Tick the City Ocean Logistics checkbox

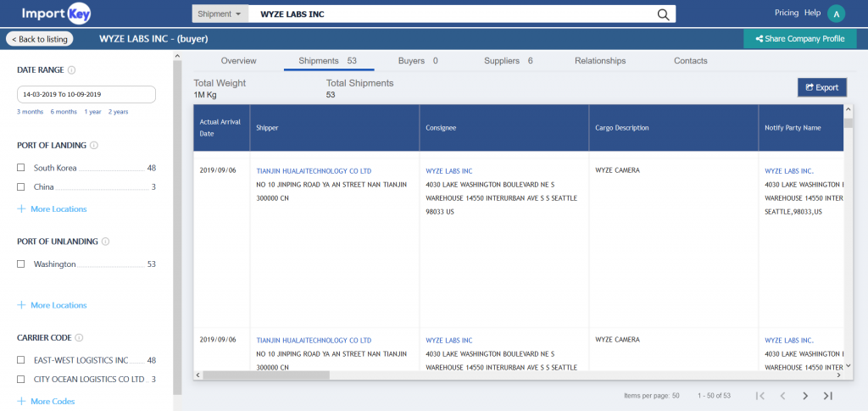(x=21, y=380)
